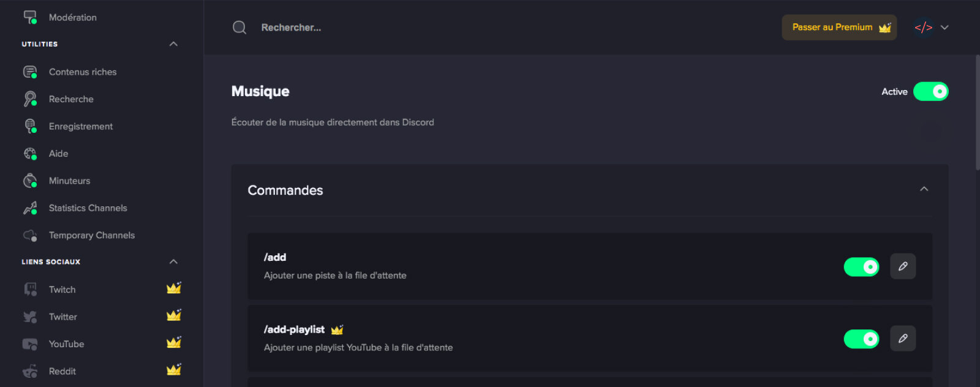The height and width of the screenshot is (387, 980).
Task: Select the Enregistrement microphone icon
Action: coord(30,126)
